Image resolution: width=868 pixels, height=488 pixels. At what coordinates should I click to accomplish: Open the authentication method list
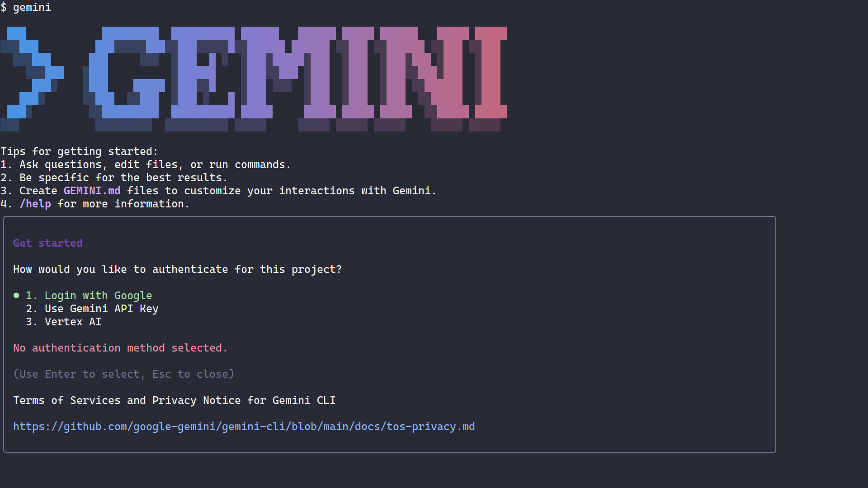[x=177, y=269]
